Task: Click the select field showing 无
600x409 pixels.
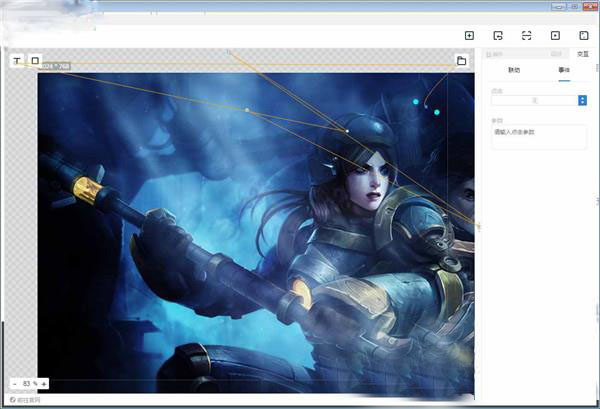Action: click(x=535, y=100)
